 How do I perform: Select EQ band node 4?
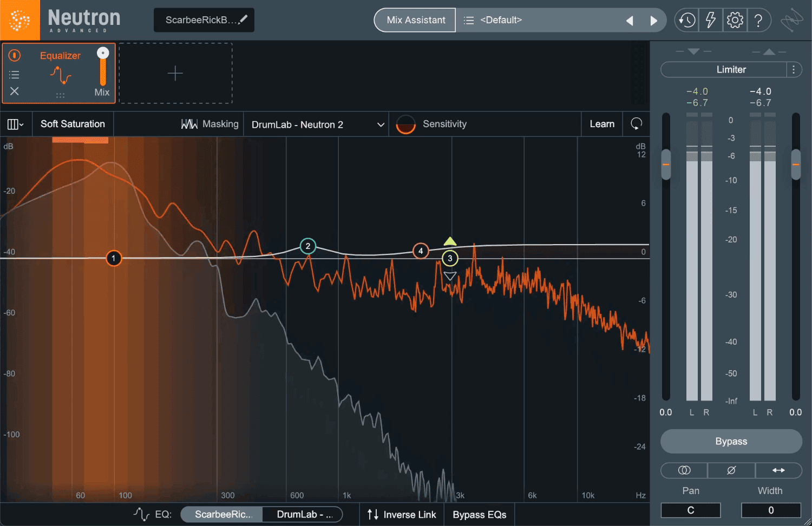click(x=421, y=251)
